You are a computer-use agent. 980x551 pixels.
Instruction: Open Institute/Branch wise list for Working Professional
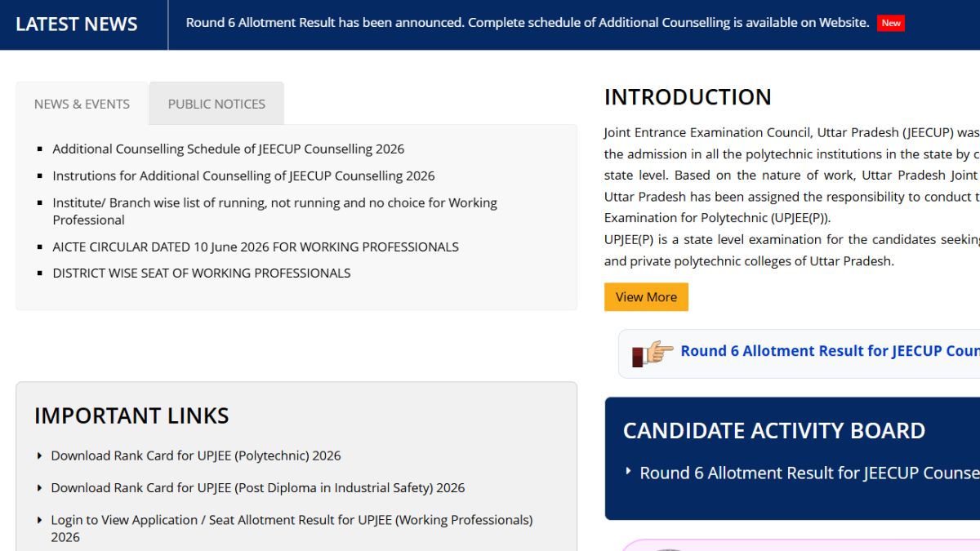tap(275, 211)
